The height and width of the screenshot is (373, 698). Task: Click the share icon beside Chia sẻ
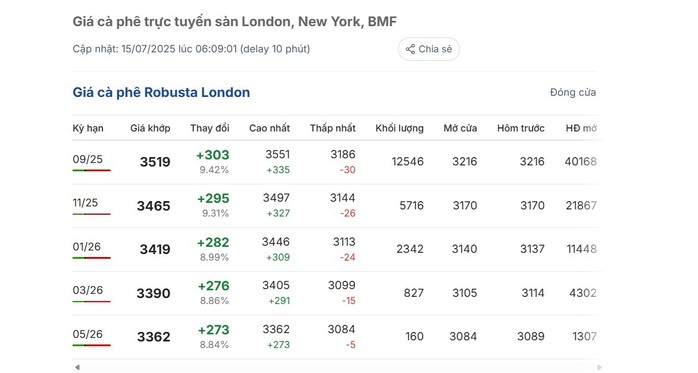tap(410, 49)
